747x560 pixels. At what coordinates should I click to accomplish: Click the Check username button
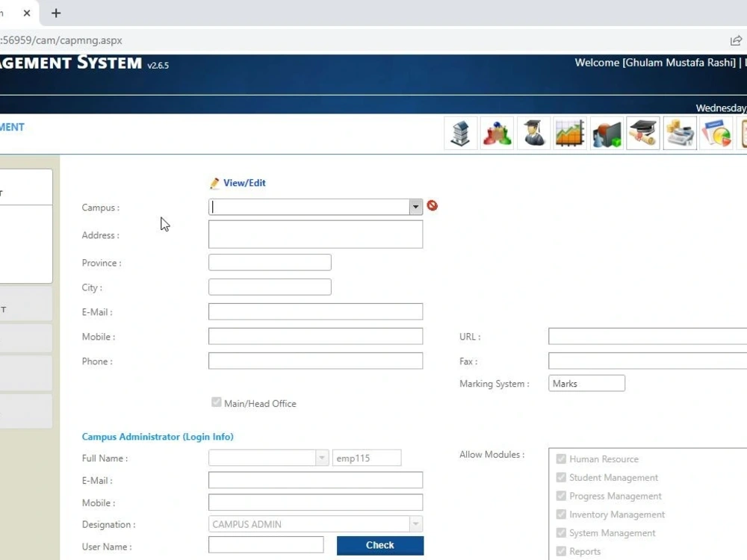380,546
